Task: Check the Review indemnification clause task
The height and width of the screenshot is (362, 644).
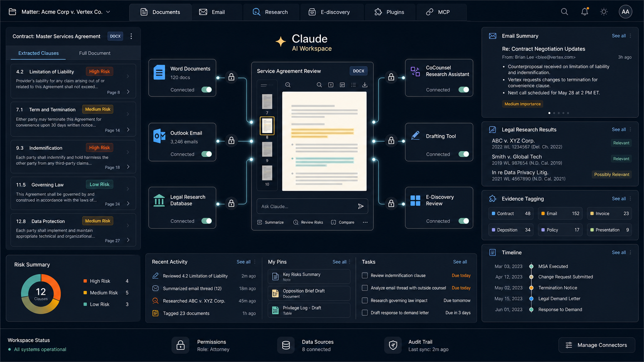Action: tap(365, 275)
